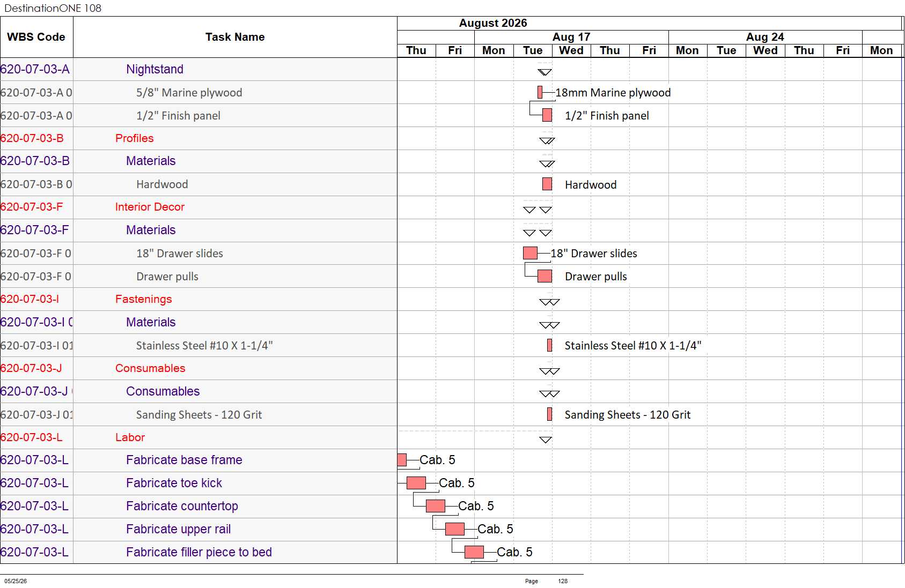The width and height of the screenshot is (905, 588).
Task: Select the purple Consumables sub-task name
Action: pos(163,391)
